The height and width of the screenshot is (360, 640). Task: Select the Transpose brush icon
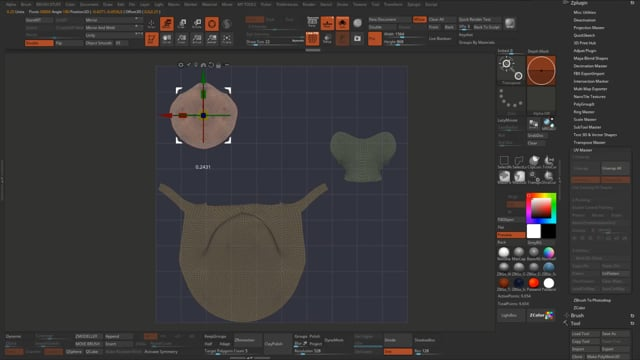(534, 176)
